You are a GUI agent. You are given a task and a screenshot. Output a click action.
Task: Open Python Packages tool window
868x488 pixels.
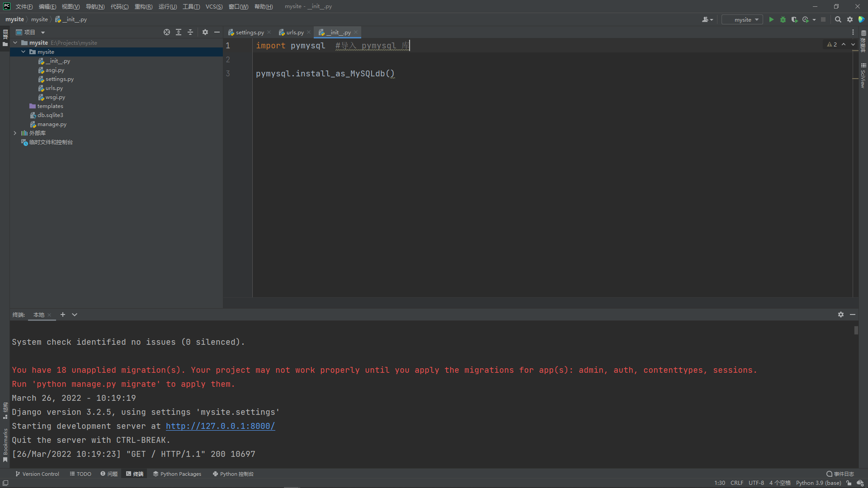click(x=177, y=474)
